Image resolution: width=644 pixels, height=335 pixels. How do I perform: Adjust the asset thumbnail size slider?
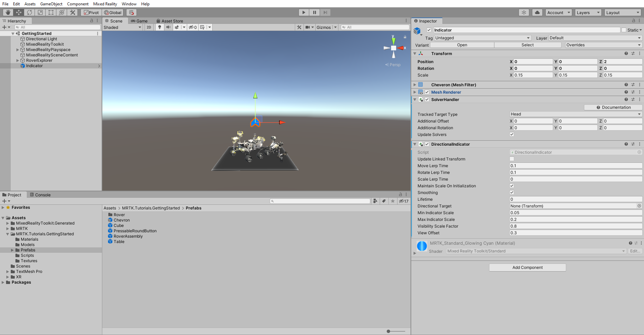pos(389,331)
